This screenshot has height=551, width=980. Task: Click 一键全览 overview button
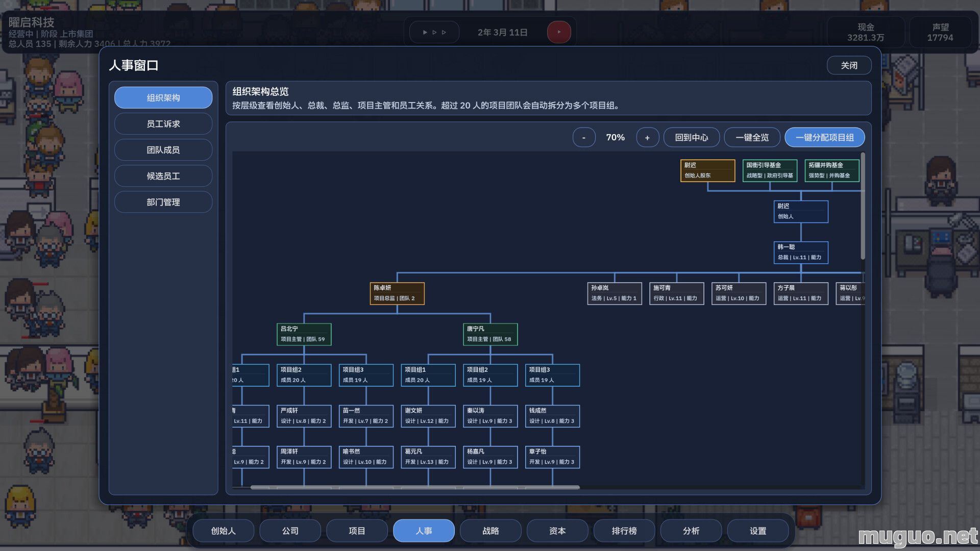tap(752, 137)
